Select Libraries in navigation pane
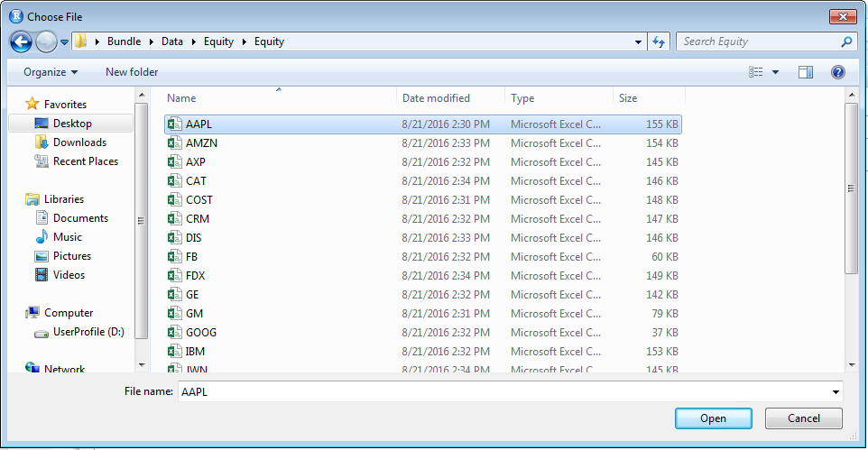This screenshot has height=450, width=868. 64,198
